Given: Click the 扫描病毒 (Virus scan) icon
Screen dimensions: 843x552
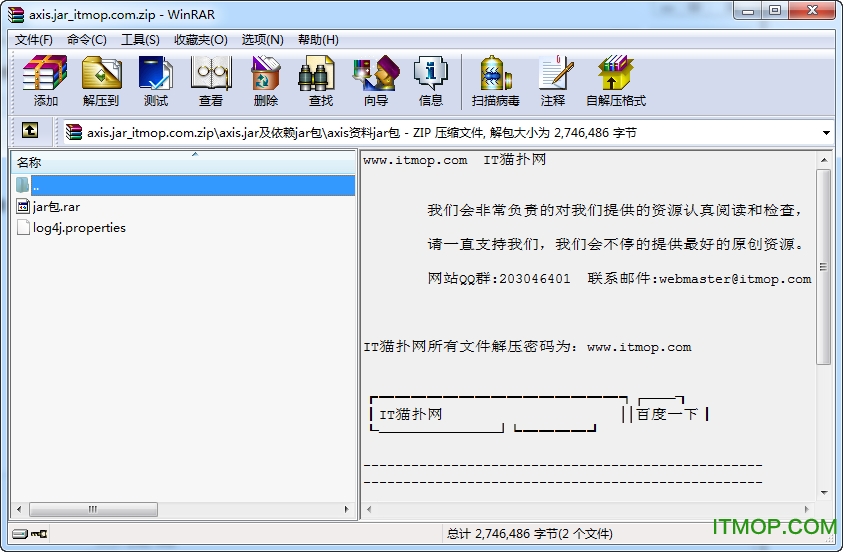Looking at the screenshot, I should tap(495, 81).
